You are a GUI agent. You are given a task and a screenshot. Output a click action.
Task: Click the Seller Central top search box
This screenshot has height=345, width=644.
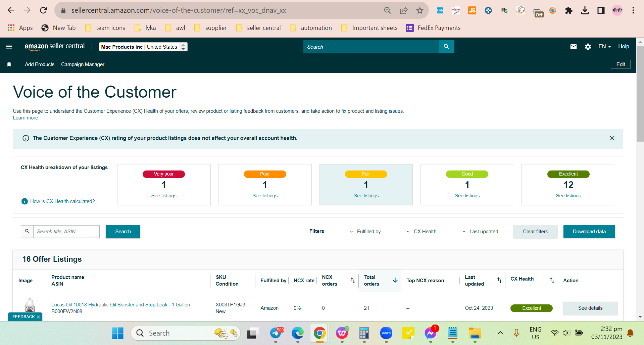point(371,47)
